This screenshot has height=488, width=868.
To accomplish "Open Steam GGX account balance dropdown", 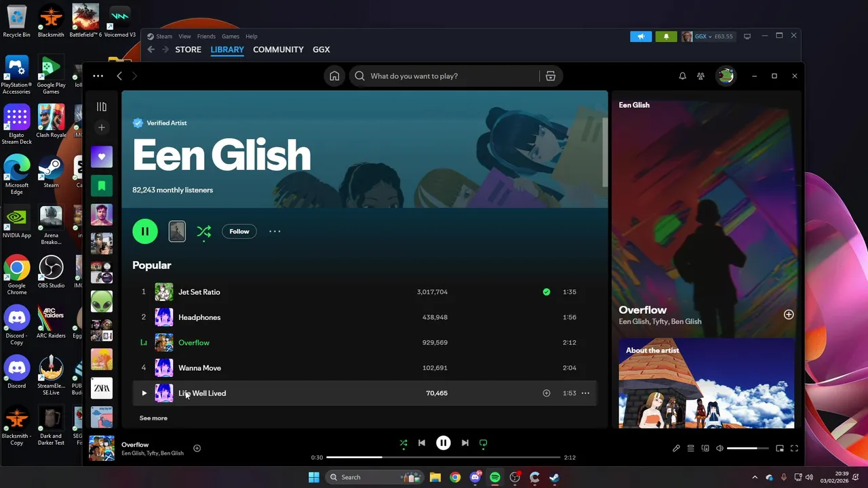I will click(707, 37).
